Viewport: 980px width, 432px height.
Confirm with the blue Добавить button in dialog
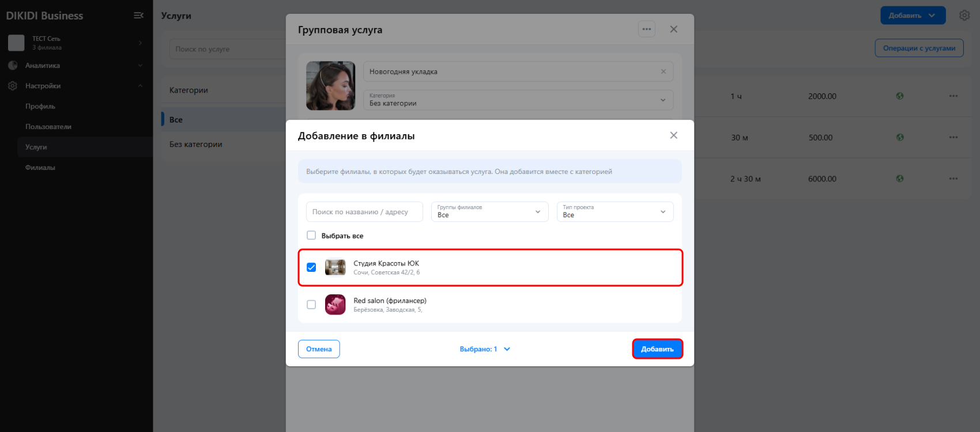coord(657,349)
